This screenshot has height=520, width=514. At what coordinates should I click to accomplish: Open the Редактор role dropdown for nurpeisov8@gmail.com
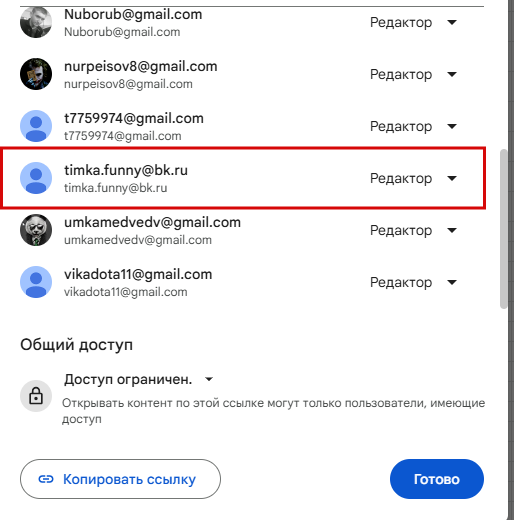pos(413,74)
